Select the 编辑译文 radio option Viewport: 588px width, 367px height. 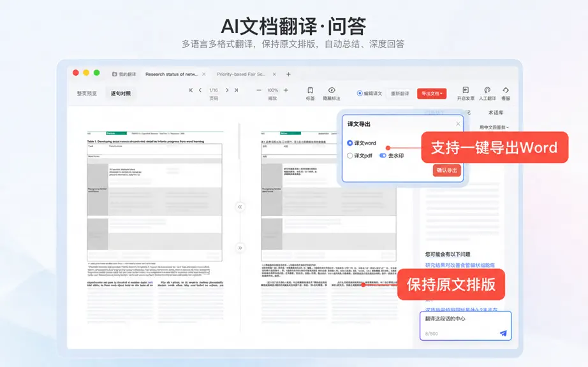click(x=360, y=93)
